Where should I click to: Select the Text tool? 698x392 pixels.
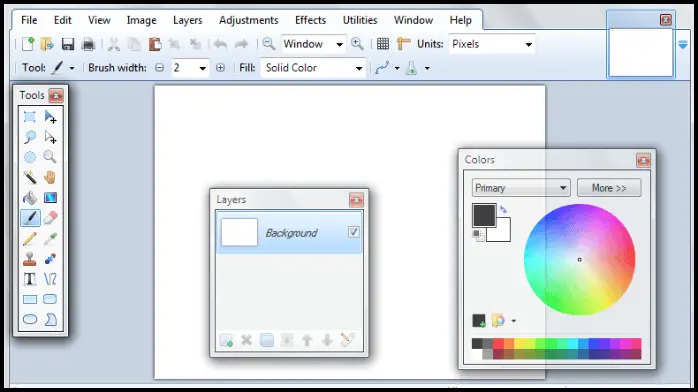[30, 279]
